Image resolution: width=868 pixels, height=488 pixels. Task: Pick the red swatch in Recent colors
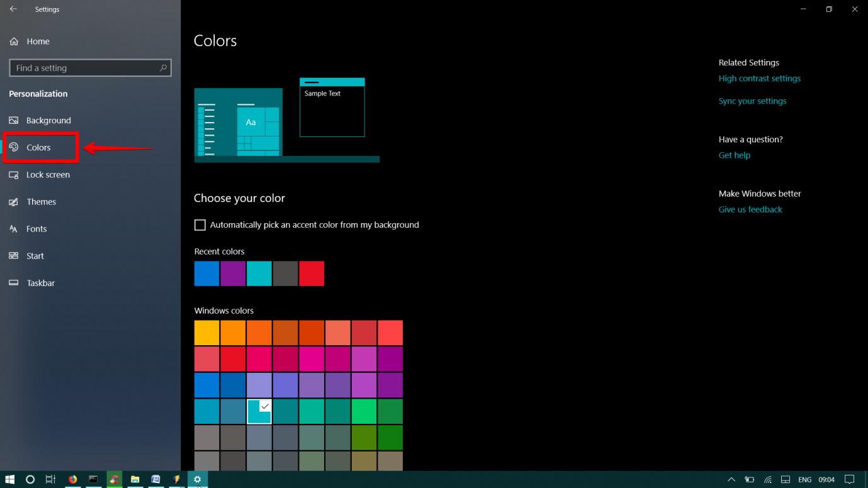312,274
